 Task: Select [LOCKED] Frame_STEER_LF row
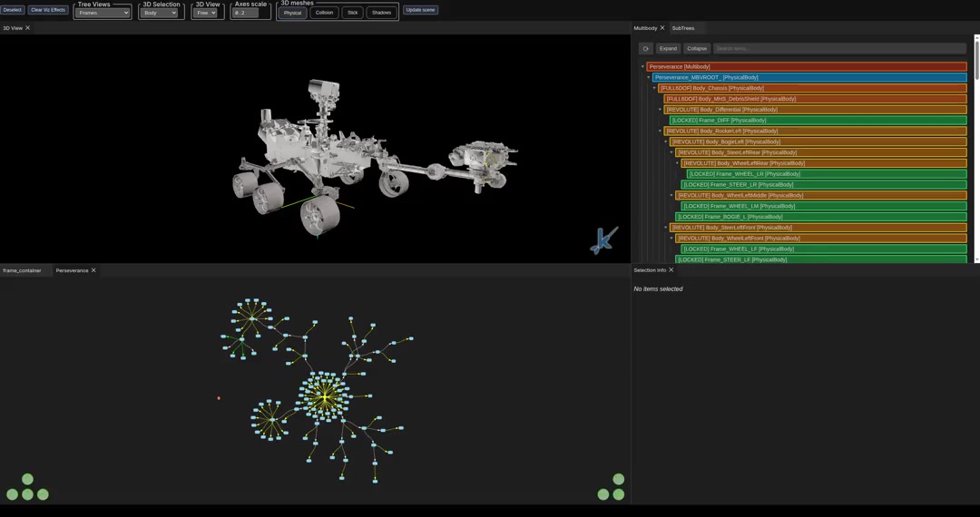(821, 259)
